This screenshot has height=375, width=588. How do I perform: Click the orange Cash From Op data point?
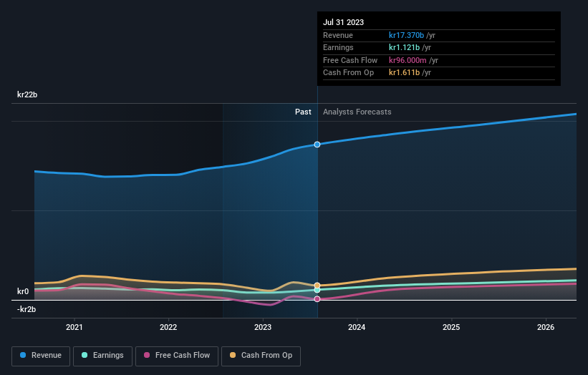tap(317, 286)
